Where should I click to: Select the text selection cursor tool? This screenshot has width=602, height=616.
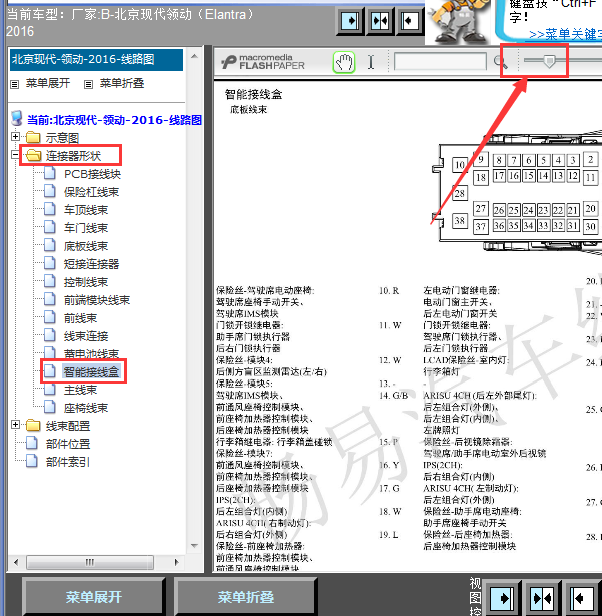click(371, 62)
